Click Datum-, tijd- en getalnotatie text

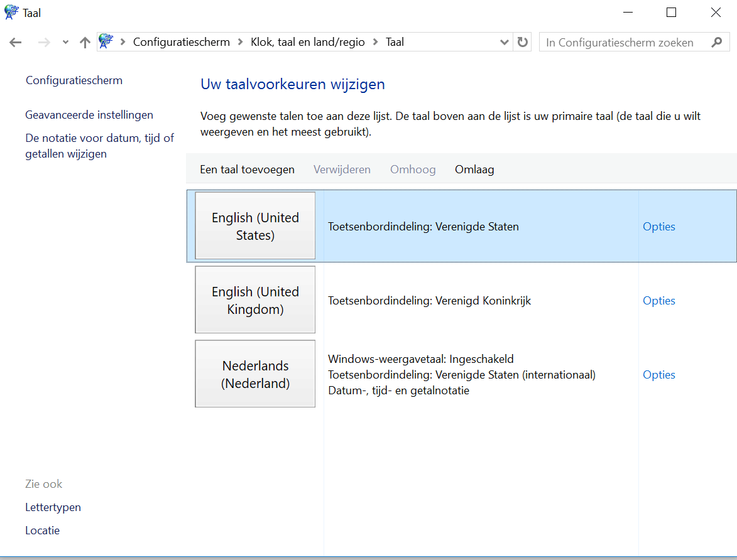398,390
